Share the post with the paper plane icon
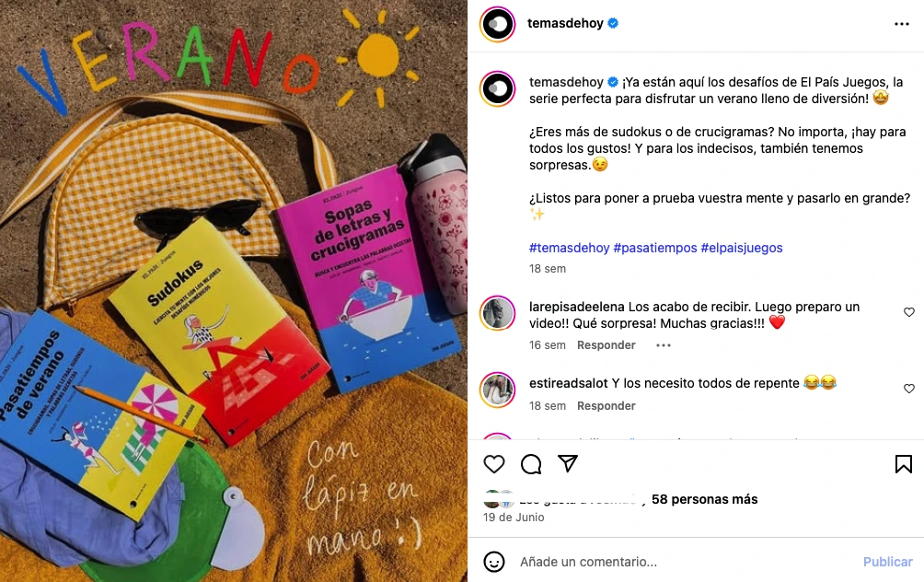This screenshot has width=924, height=582. point(568,463)
